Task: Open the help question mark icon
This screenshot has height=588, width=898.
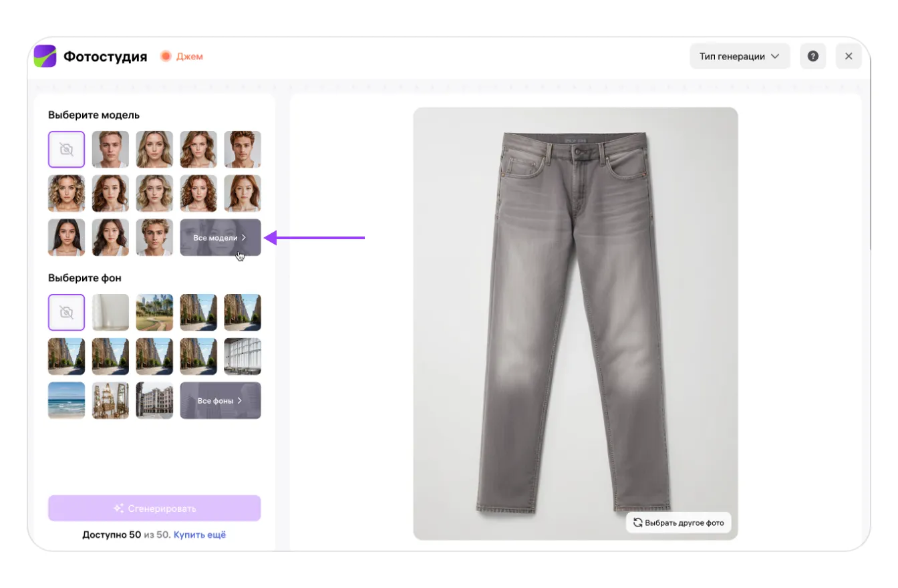Action: pyautogui.click(x=812, y=56)
